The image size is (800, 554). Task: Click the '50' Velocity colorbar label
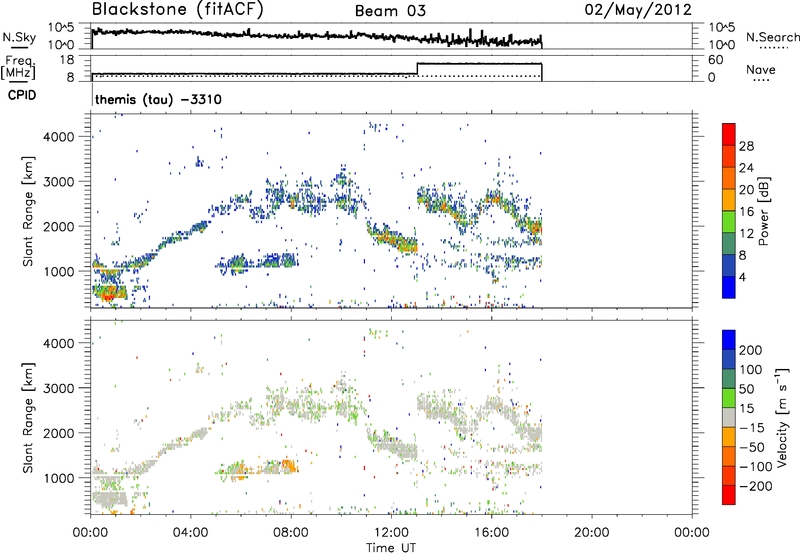pos(746,389)
